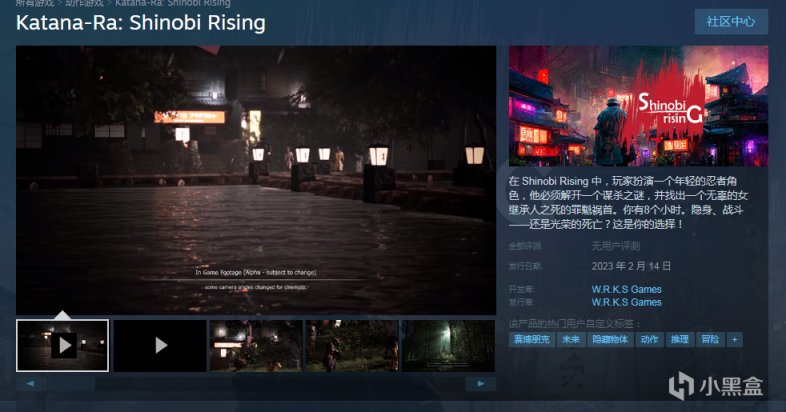
Task: Open the 社区中心 community hub
Action: 731,21
